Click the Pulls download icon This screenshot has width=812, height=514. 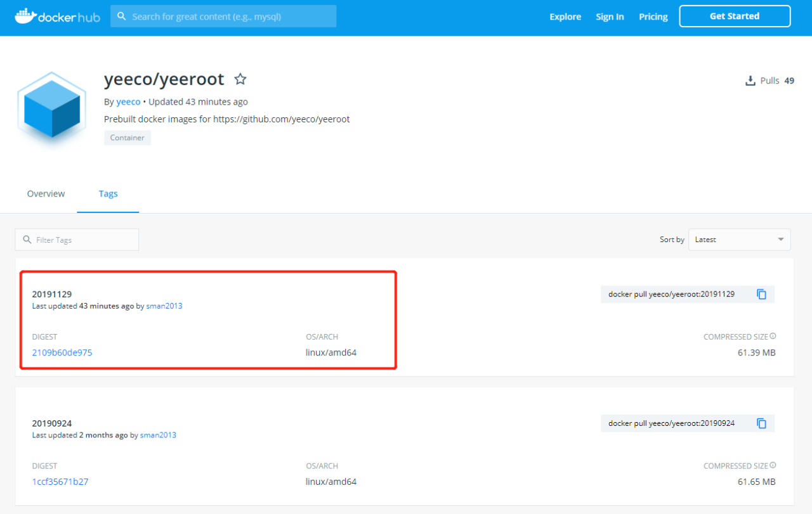click(x=750, y=81)
